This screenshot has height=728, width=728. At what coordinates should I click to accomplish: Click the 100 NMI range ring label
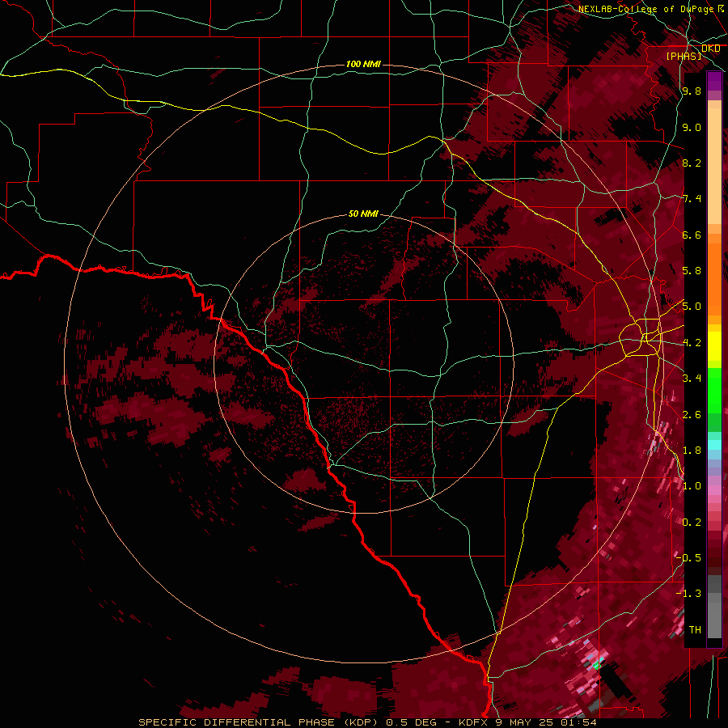[363, 64]
